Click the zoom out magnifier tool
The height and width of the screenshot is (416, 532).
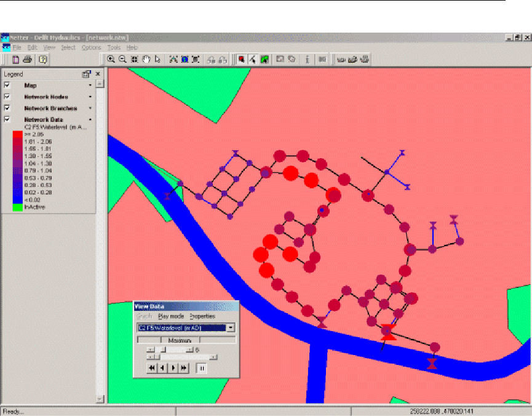click(122, 59)
